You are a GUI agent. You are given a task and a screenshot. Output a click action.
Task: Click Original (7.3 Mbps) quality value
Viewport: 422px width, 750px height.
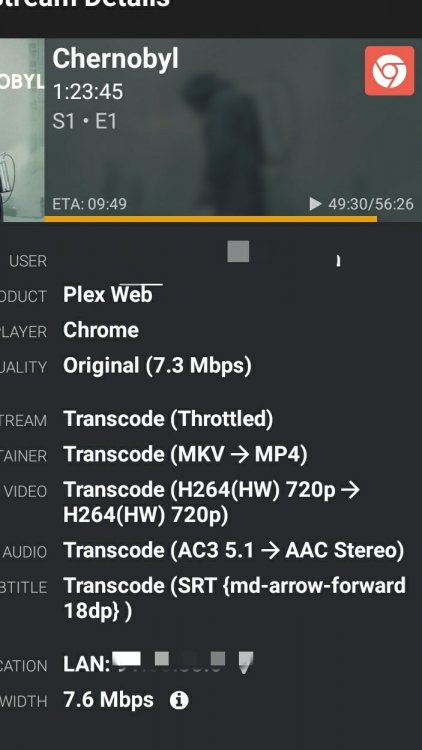tap(157, 366)
